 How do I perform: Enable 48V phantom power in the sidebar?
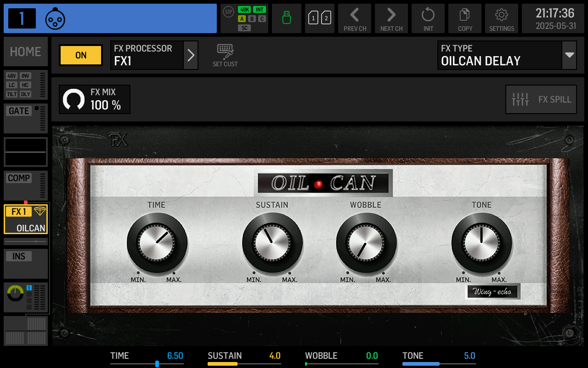pyautogui.click(x=11, y=76)
